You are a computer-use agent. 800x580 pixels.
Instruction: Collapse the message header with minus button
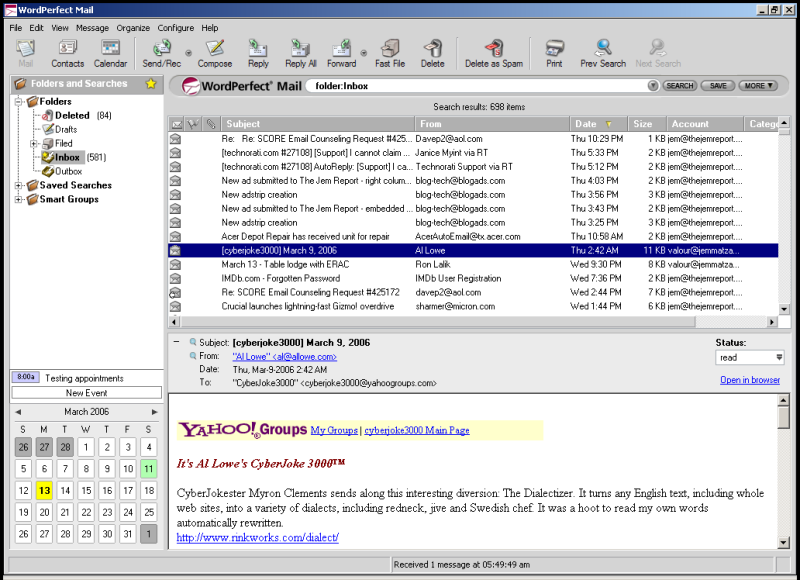click(177, 342)
